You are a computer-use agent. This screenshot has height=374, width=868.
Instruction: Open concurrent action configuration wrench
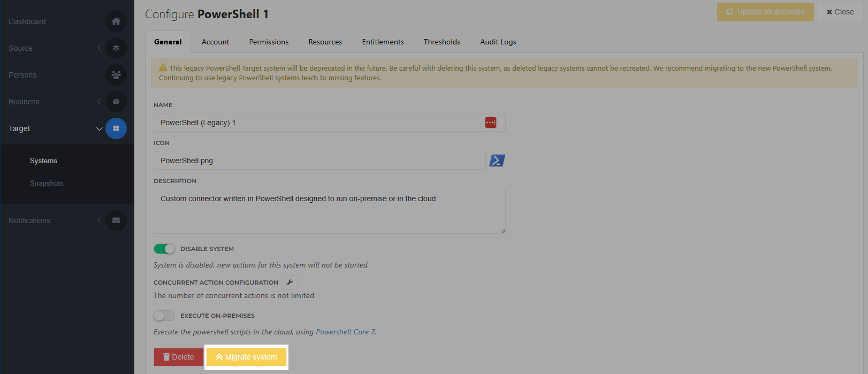click(x=290, y=283)
